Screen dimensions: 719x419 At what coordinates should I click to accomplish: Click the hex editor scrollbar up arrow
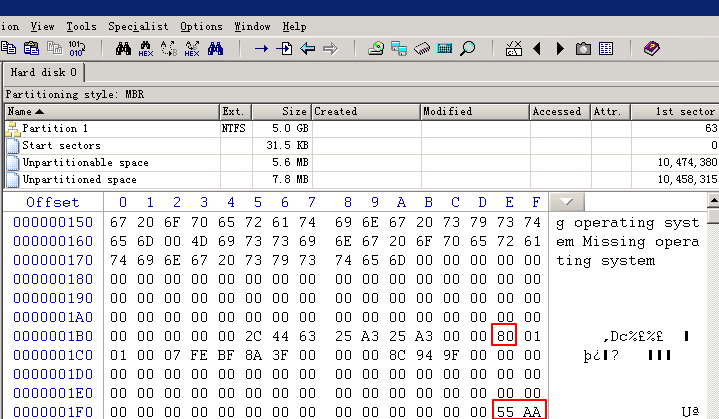point(713,200)
